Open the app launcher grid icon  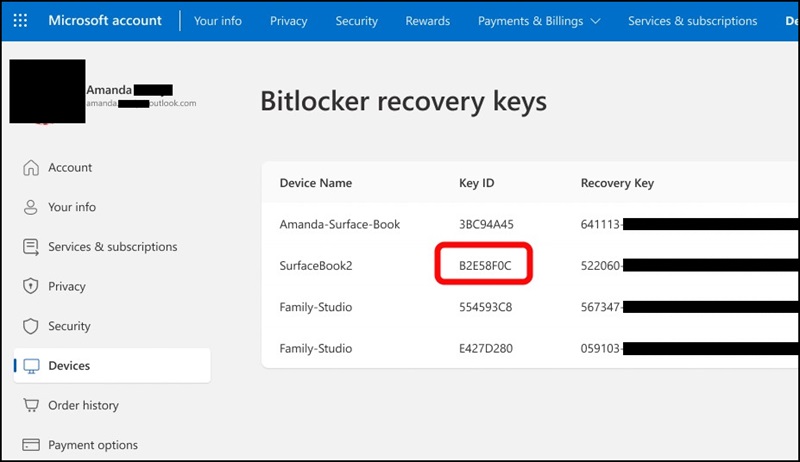coord(20,20)
